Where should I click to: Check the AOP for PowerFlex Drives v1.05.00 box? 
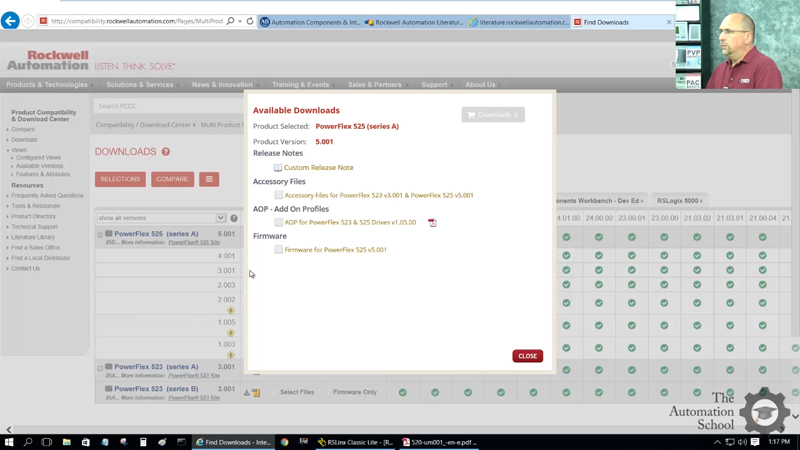coord(278,222)
